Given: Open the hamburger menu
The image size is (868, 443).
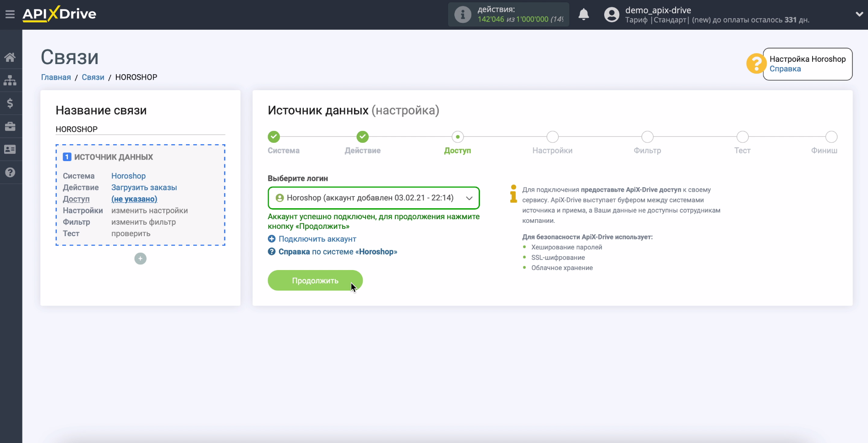Looking at the screenshot, I should pos(10,14).
